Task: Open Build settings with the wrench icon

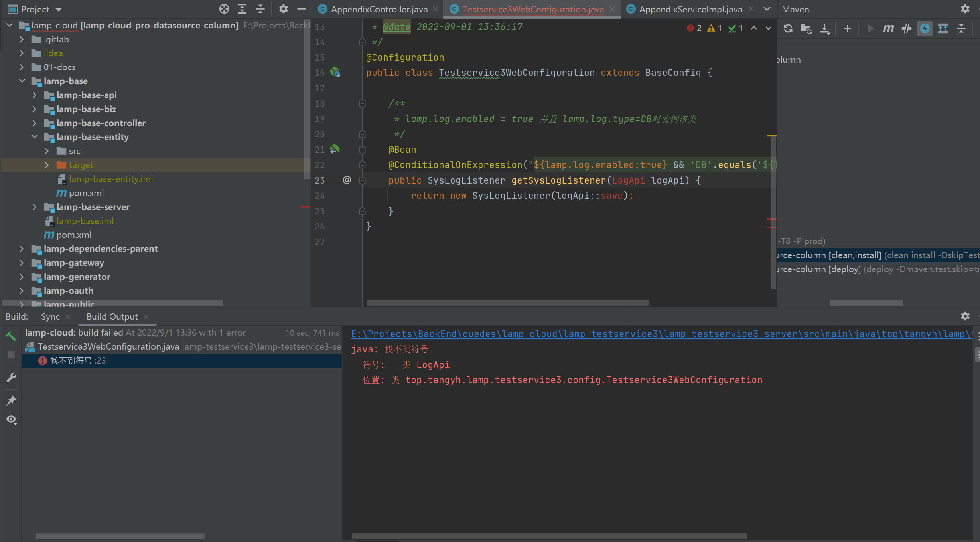Action: [11, 377]
